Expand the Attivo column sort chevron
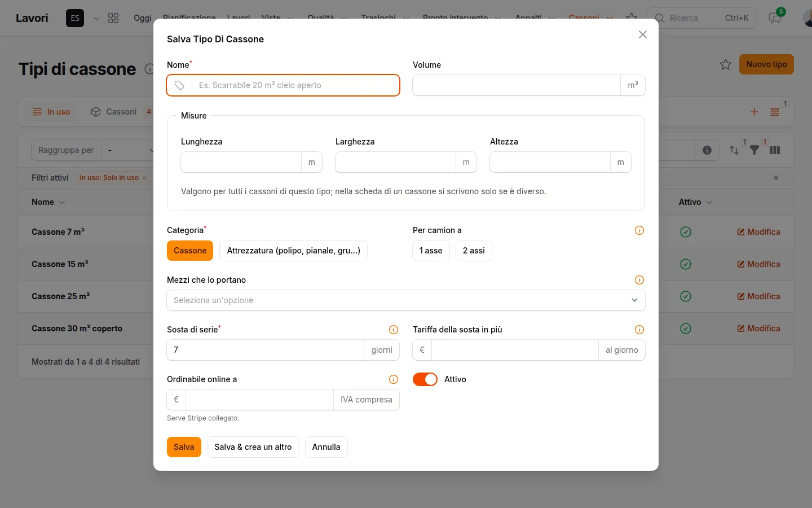 click(709, 202)
